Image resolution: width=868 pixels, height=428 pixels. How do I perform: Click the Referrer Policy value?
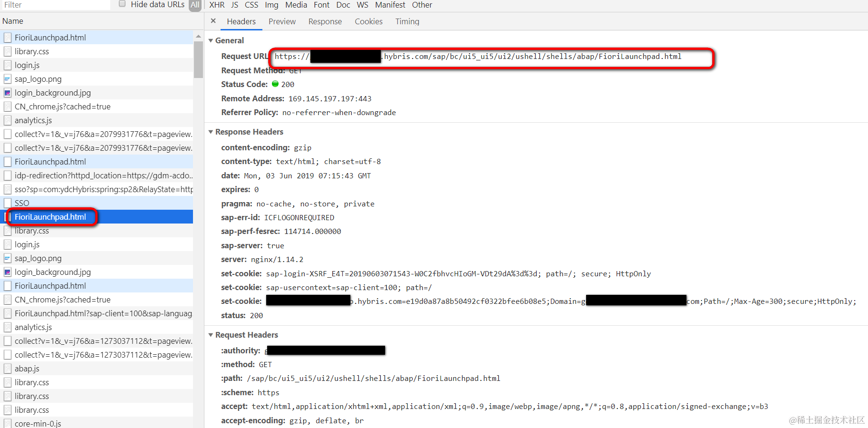[x=339, y=113]
